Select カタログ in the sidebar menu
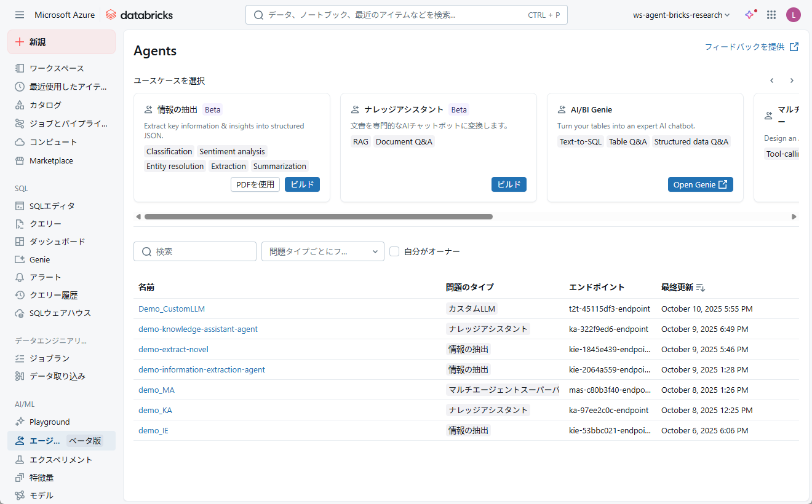This screenshot has height=504, width=812. tap(45, 105)
